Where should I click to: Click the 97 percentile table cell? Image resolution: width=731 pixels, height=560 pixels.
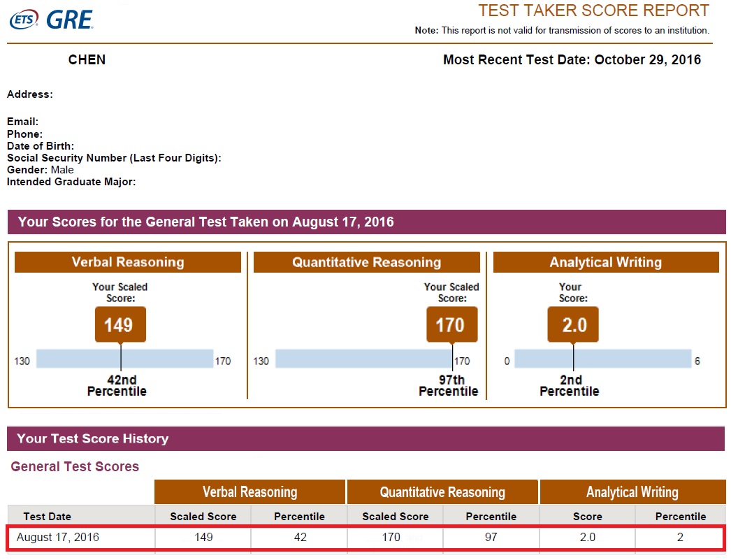click(x=491, y=537)
